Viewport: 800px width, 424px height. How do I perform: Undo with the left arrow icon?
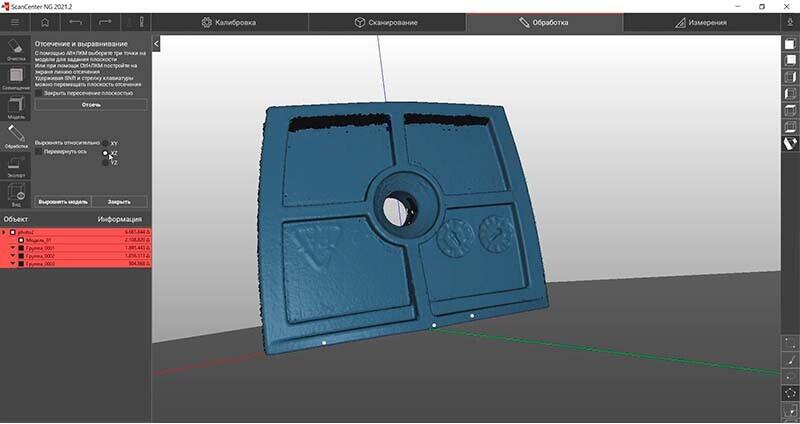pos(76,22)
